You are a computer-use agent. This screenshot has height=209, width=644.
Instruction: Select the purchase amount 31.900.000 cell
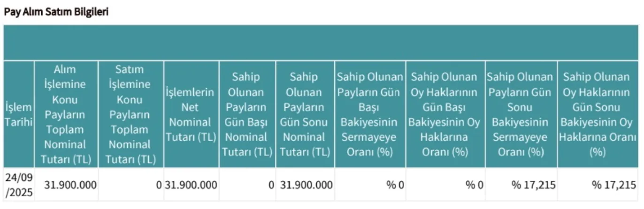click(66, 185)
